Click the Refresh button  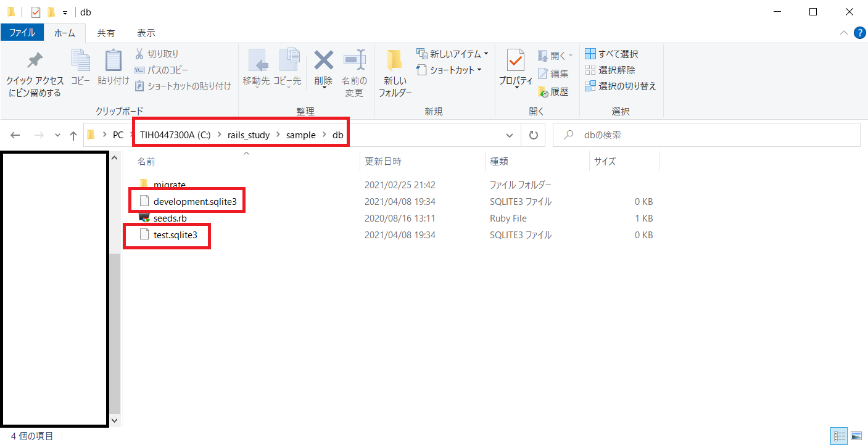533,135
